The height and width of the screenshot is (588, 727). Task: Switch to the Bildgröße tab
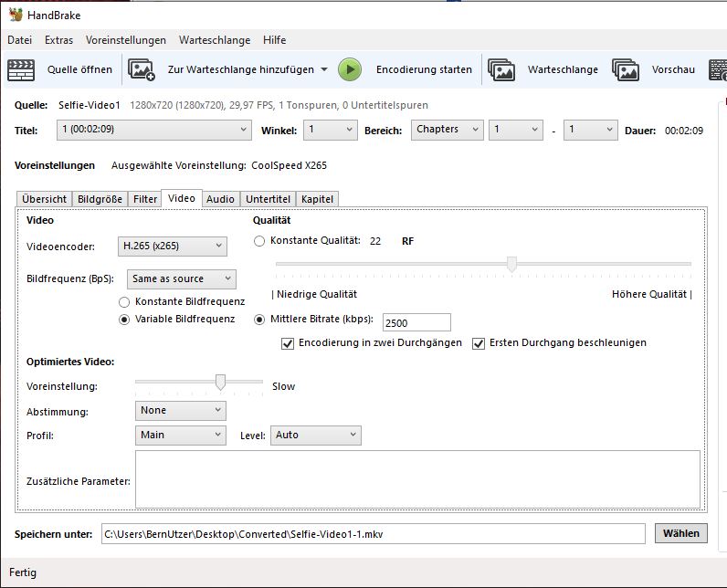click(x=100, y=199)
